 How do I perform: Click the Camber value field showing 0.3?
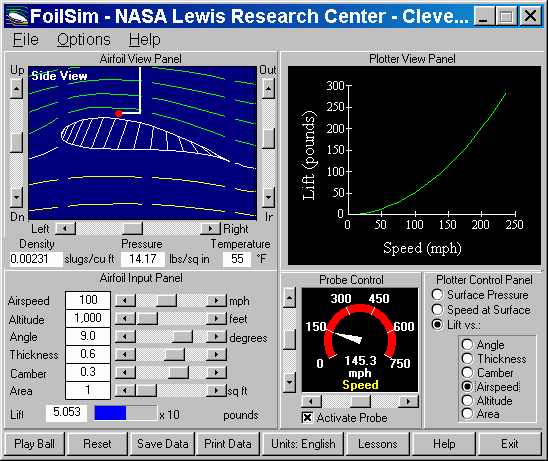[88, 372]
